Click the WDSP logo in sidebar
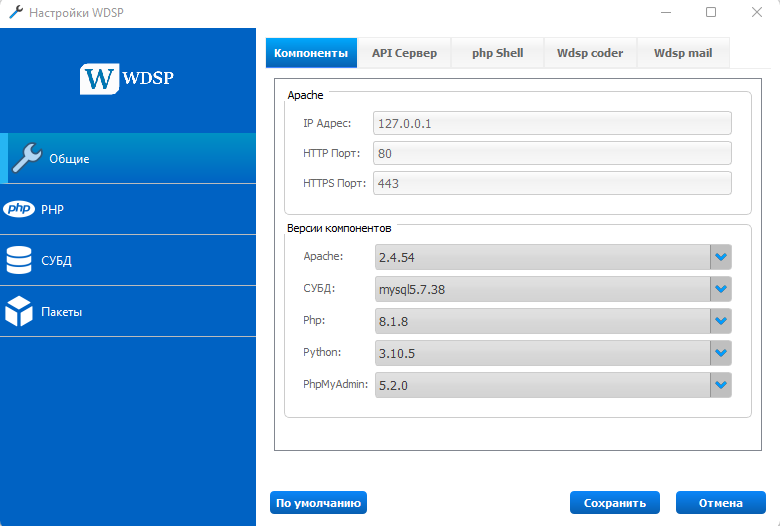The width and height of the screenshot is (780, 526). pyautogui.click(x=127, y=78)
